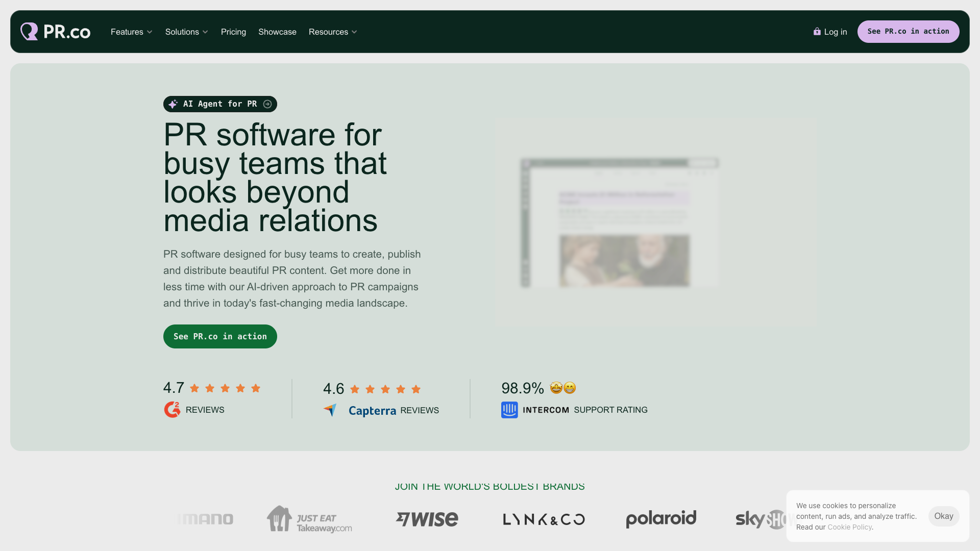The height and width of the screenshot is (551, 980).
Task: Click the Lynk & Co brand logo
Action: click(x=544, y=519)
